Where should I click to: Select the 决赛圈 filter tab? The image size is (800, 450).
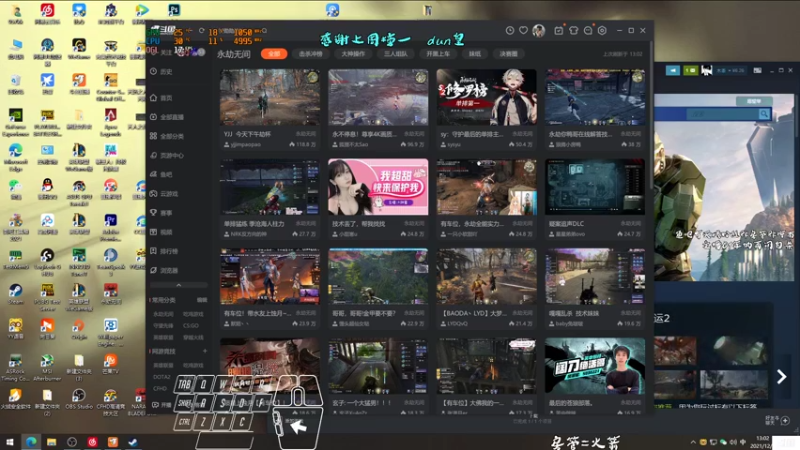coord(508,54)
